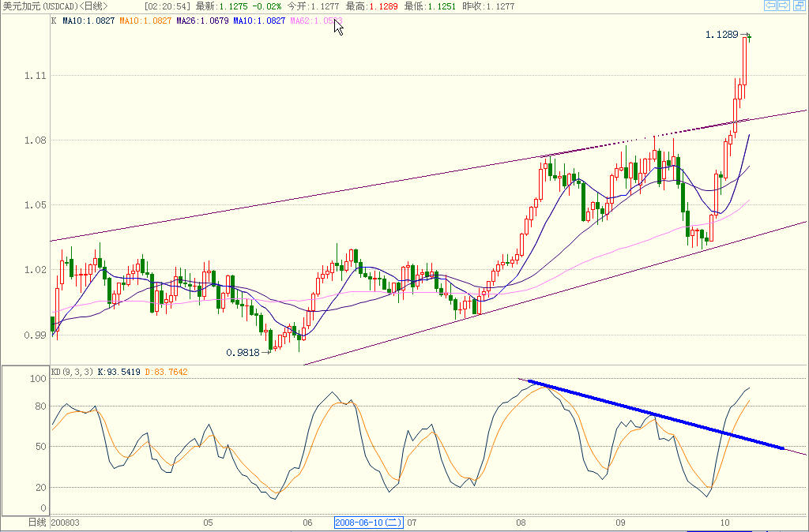Click the KD(9,3,3) indicator name
Image resolution: width=809 pixels, height=532 pixels.
click(72, 372)
